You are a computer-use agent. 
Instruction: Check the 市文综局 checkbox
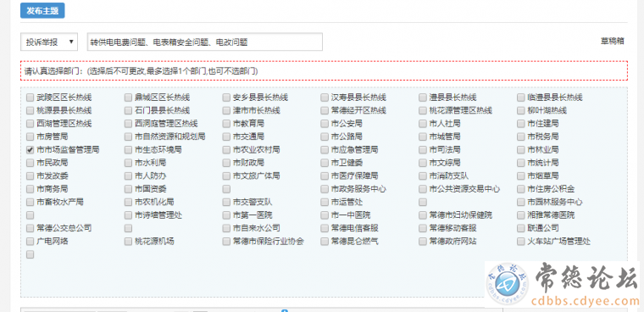pos(423,163)
